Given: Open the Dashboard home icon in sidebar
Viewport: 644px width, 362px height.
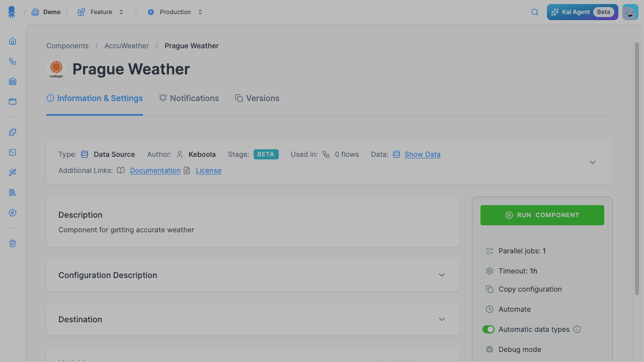Looking at the screenshot, I should pos(13,41).
